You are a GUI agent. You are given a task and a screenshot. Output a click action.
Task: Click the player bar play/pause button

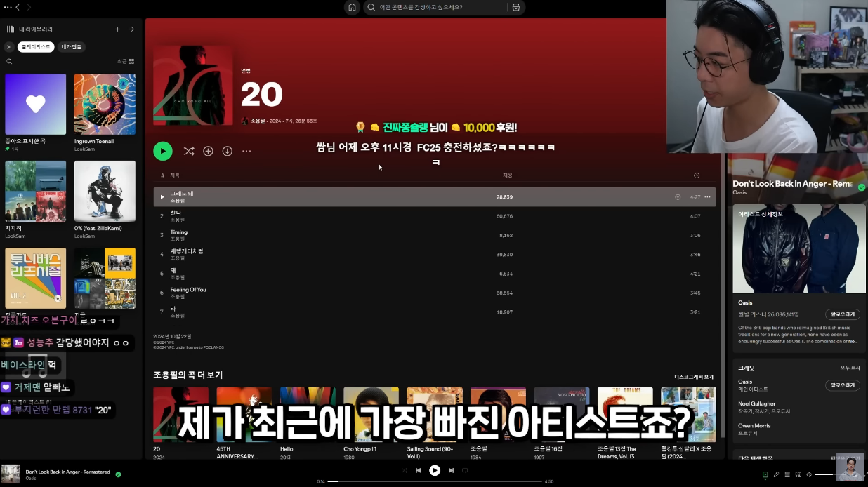pos(435,470)
